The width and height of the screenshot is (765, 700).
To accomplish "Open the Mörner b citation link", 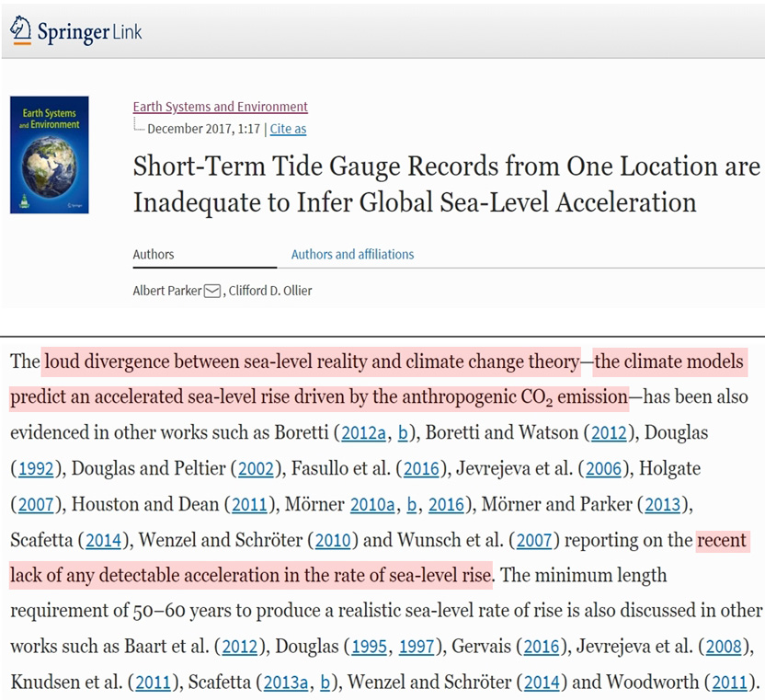I will click(412, 504).
